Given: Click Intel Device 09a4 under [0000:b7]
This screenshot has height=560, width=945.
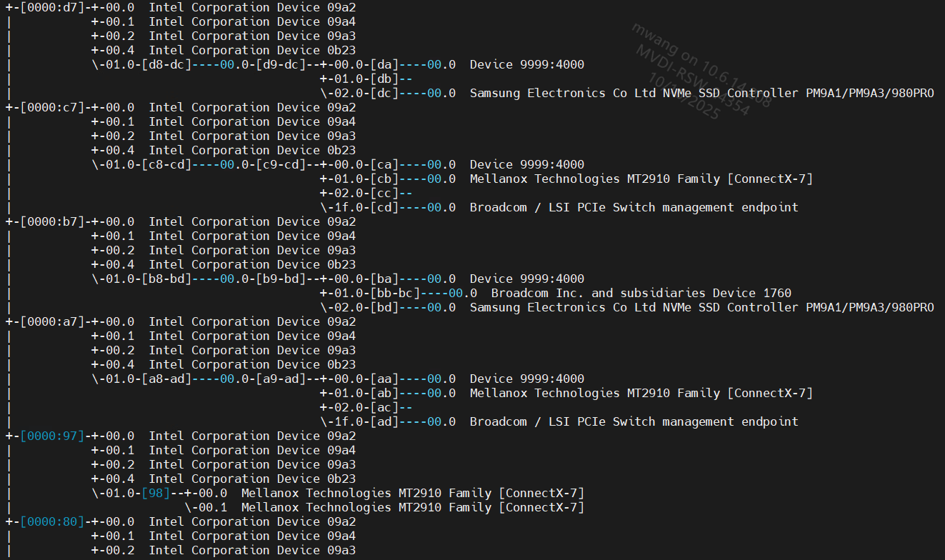Looking at the screenshot, I should point(252,236).
